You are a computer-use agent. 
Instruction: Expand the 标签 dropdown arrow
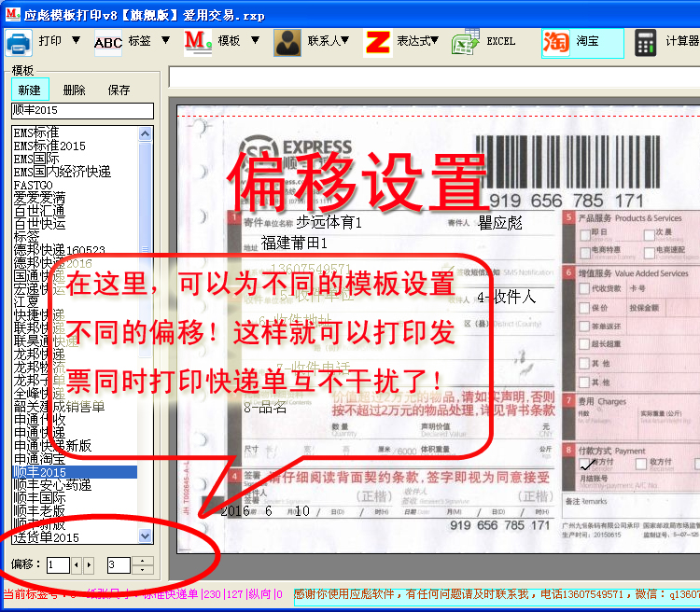tap(165, 40)
